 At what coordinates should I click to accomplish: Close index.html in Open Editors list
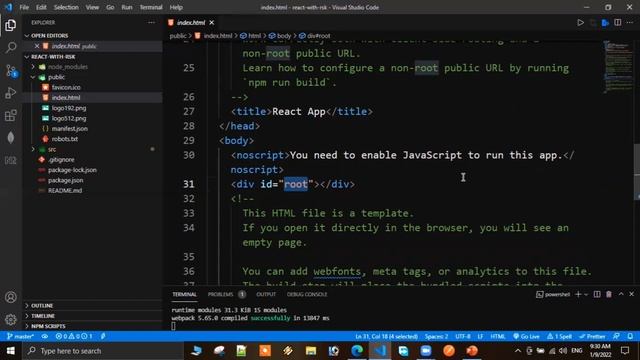[37, 46]
